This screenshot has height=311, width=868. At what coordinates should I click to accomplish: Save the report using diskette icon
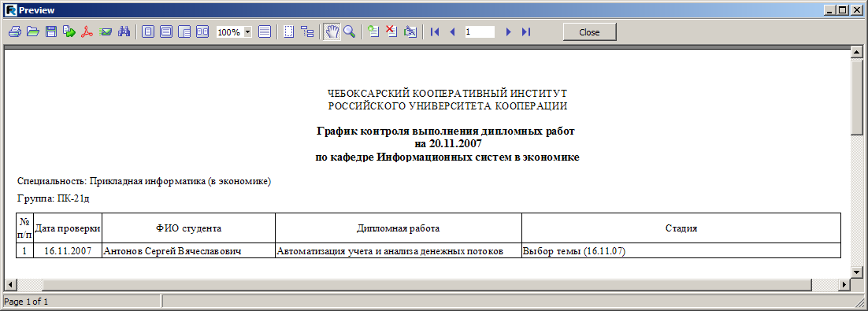click(x=51, y=32)
